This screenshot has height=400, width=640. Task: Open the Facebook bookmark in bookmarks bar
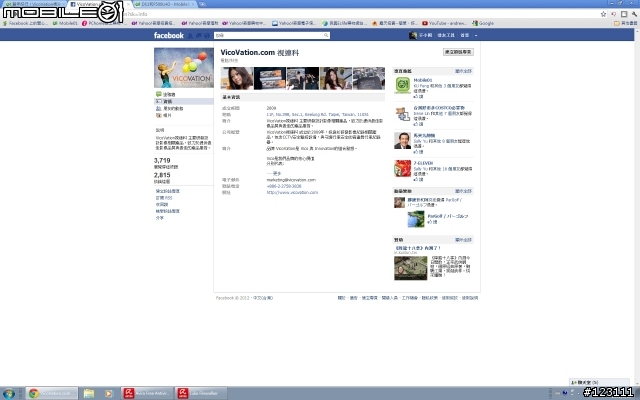pyautogui.click(x=25, y=23)
